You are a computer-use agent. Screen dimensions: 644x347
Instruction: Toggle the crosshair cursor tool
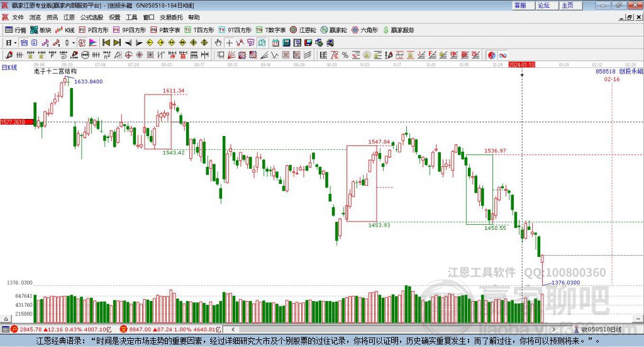(229, 43)
